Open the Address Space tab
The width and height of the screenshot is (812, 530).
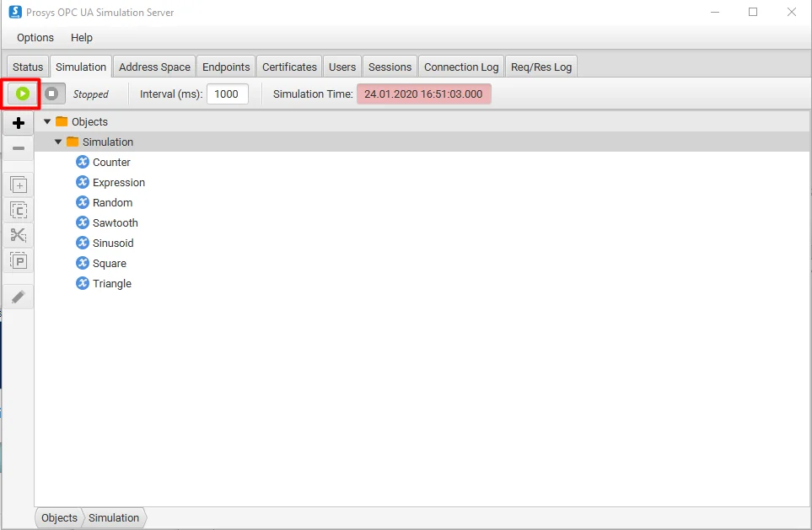click(154, 67)
